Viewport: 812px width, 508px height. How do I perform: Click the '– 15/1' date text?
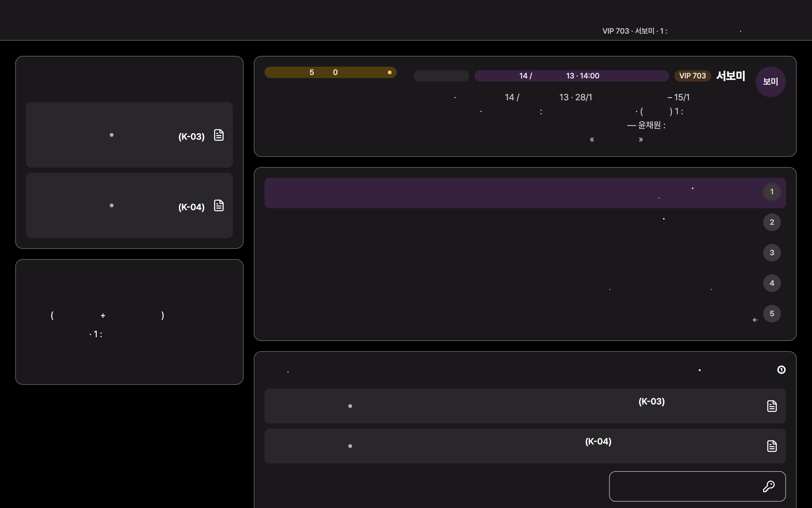[678, 97]
